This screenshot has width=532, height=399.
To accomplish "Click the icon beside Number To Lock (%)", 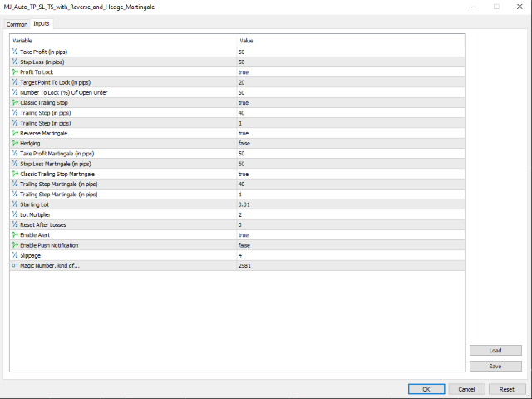I will tap(15, 92).
